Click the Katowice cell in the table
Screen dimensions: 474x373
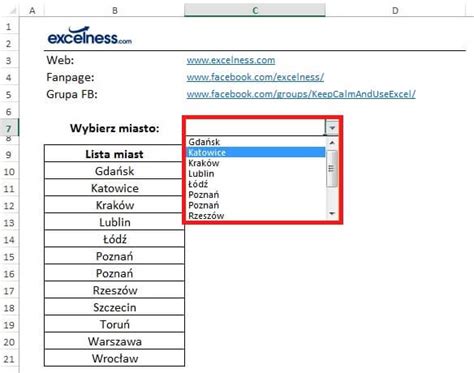pos(114,188)
